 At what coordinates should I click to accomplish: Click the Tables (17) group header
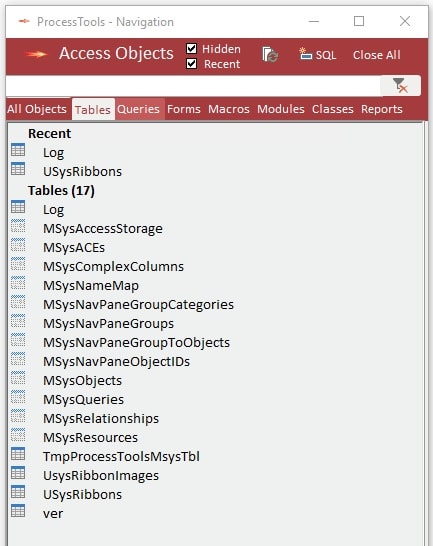tap(61, 190)
